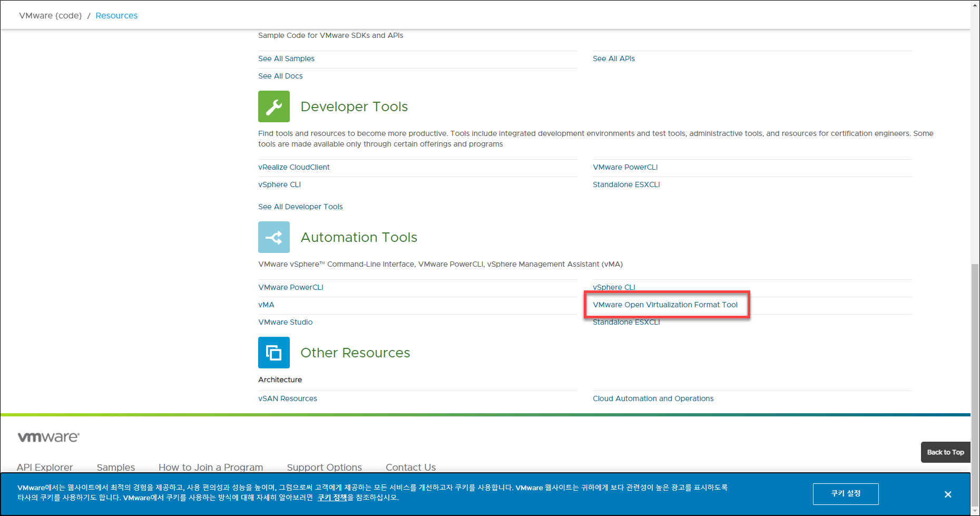Open Cloud Automation and Operations link

click(x=653, y=398)
